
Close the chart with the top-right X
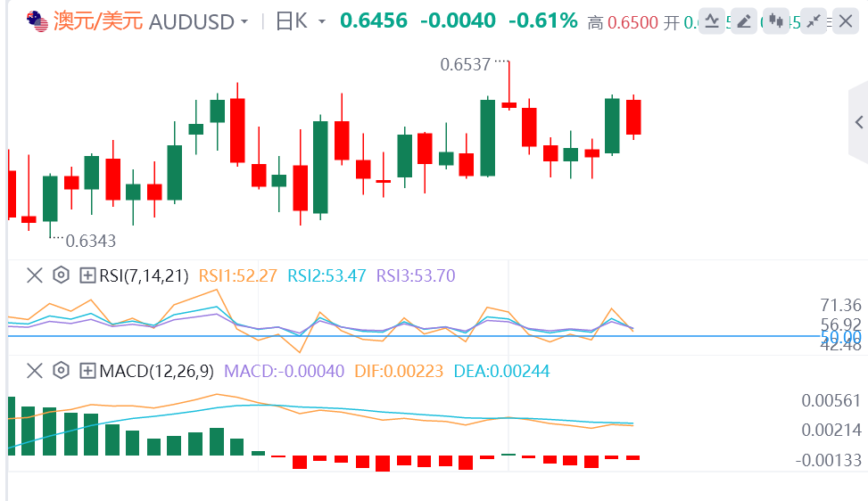click(846, 21)
